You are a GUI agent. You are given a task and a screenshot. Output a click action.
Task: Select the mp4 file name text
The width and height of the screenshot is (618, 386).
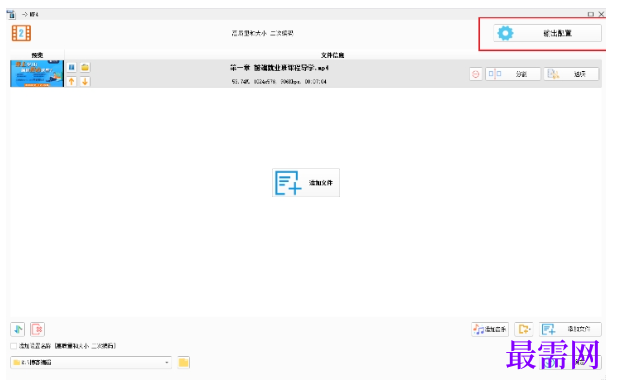279,68
